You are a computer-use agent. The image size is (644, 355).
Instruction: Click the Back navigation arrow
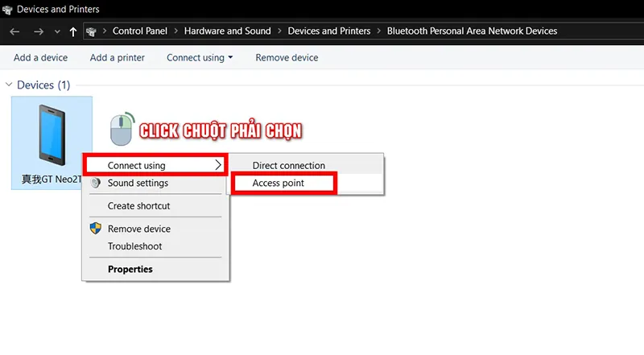click(14, 31)
